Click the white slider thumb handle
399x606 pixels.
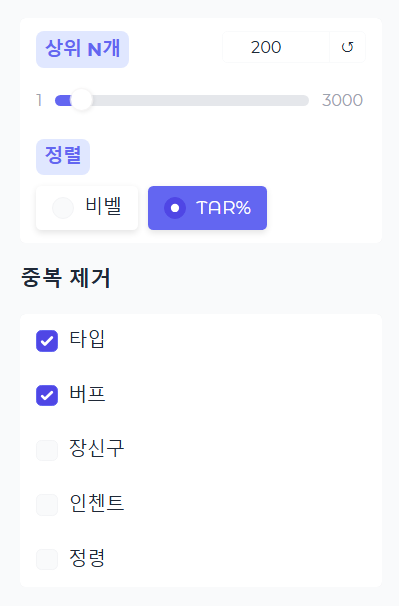coord(82,100)
